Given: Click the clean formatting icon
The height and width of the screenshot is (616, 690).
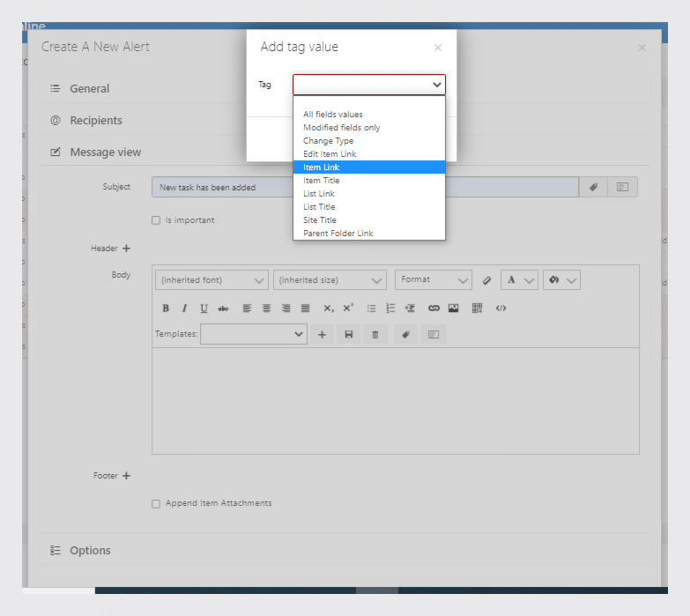Looking at the screenshot, I should [486, 280].
